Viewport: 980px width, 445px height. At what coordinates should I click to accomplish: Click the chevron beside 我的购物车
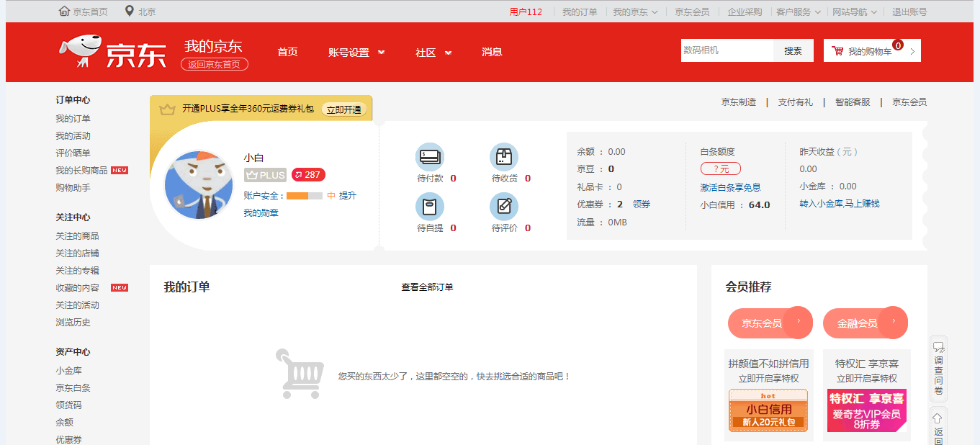point(912,51)
